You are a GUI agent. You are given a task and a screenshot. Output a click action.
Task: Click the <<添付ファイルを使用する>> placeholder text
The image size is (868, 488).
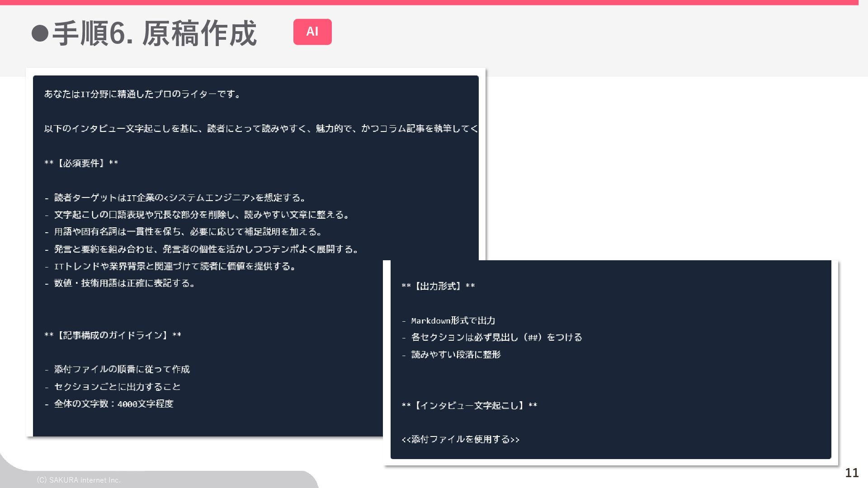[460, 439]
